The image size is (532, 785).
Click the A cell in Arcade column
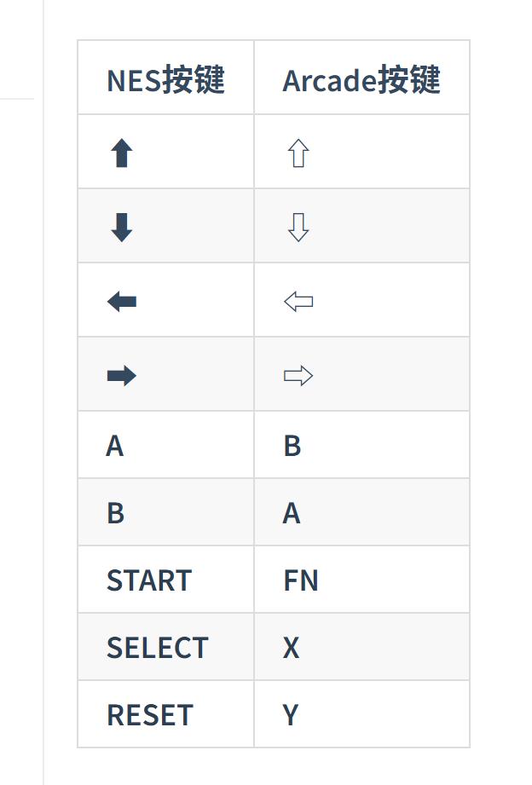pyautogui.click(x=292, y=513)
